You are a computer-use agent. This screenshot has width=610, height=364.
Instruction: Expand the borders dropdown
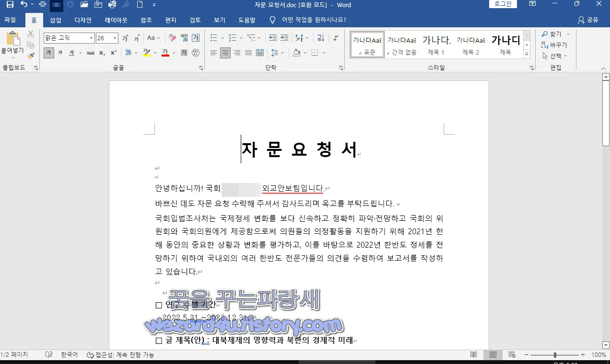pyautogui.click(x=324, y=53)
